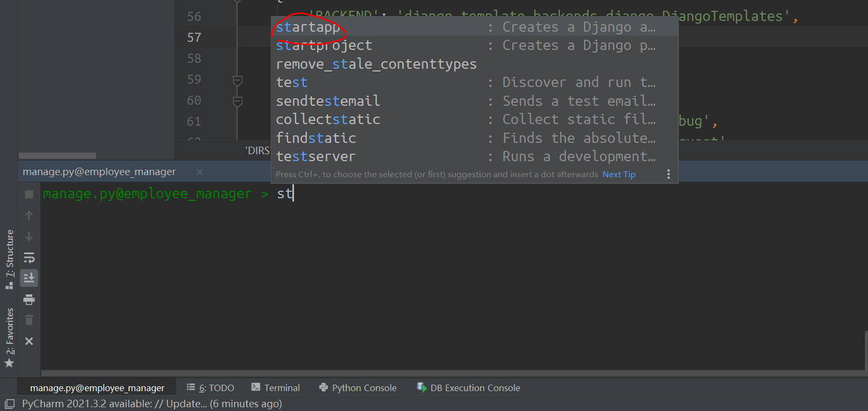Click line number 58 in gutter
Screen dimensions: 868x411
(194, 59)
